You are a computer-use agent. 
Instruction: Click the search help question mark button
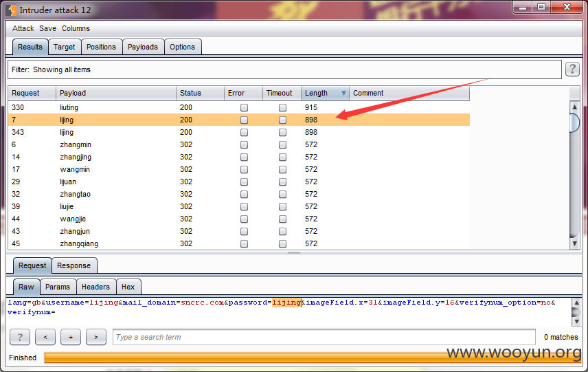pyautogui.click(x=20, y=337)
